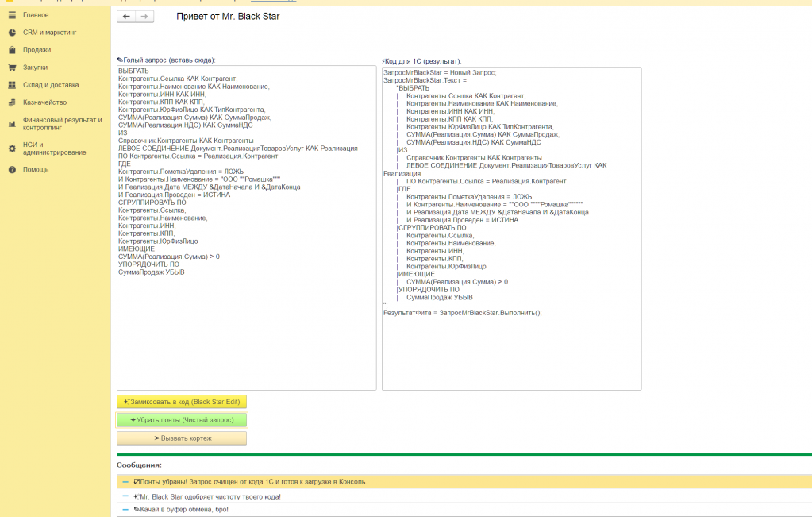Go forward with the right arrow
This screenshot has height=517, width=812.
pyautogui.click(x=144, y=17)
